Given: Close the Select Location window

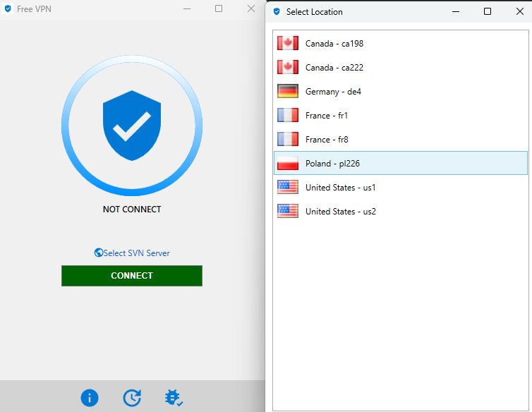Looking at the screenshot, I should (x=519, y=11).
